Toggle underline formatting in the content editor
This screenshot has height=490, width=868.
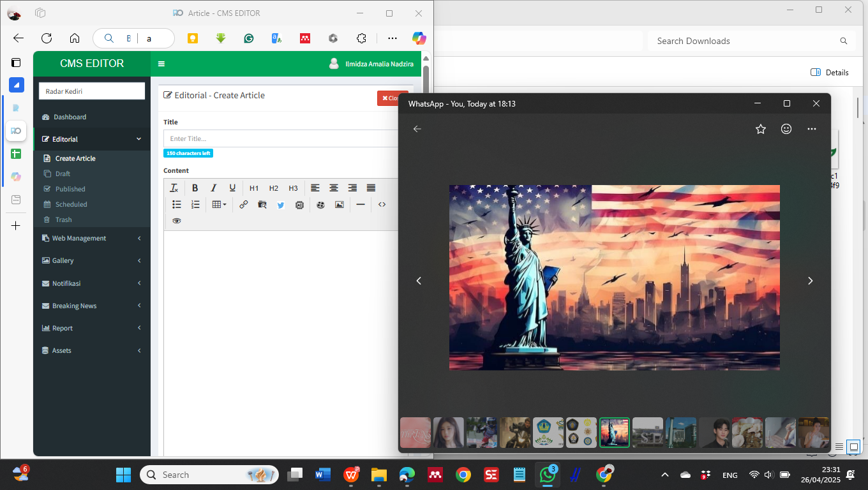pos(232,188)
